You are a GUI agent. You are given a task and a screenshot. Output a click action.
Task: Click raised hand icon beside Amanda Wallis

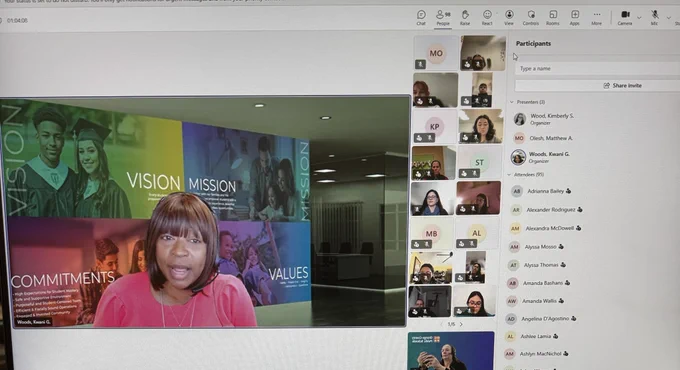point(562,301)
